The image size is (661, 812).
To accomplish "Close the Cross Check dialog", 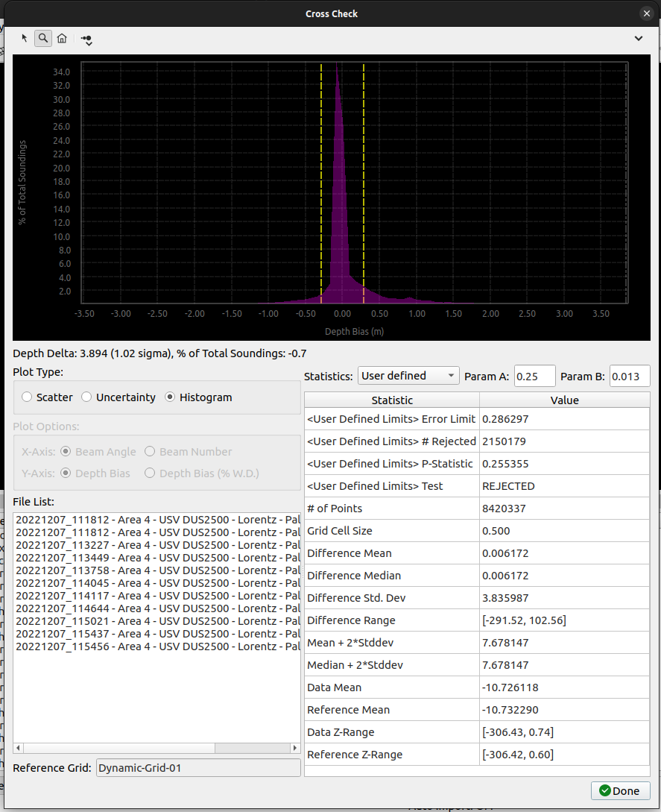I will point(647,13).
